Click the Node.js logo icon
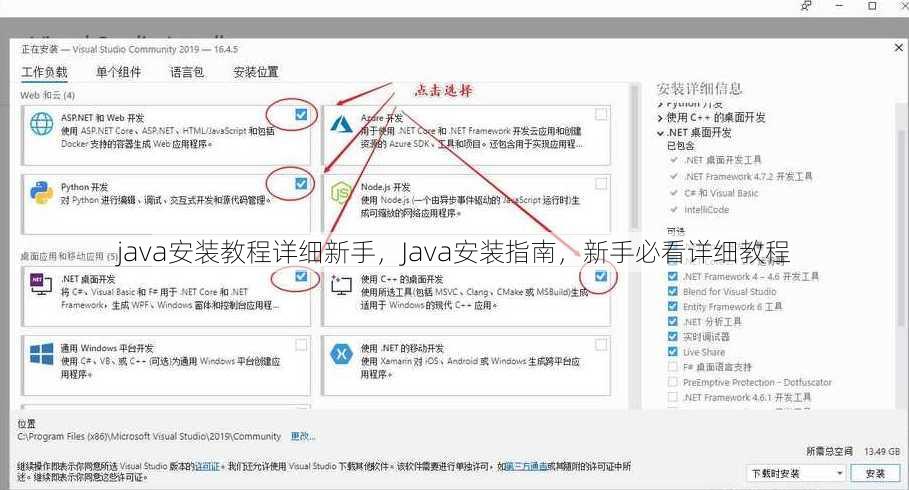This screenshot has width=909, height=490. point(341,193)
